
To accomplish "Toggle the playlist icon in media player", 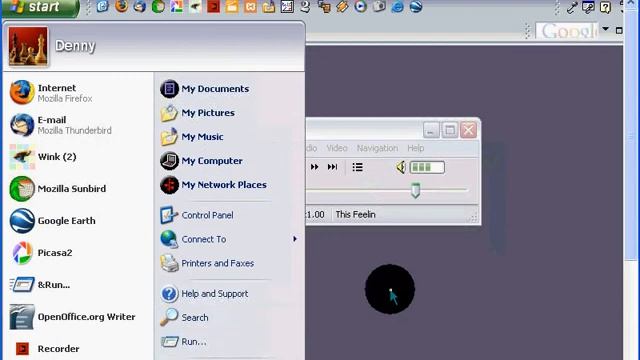I will 358,167.
